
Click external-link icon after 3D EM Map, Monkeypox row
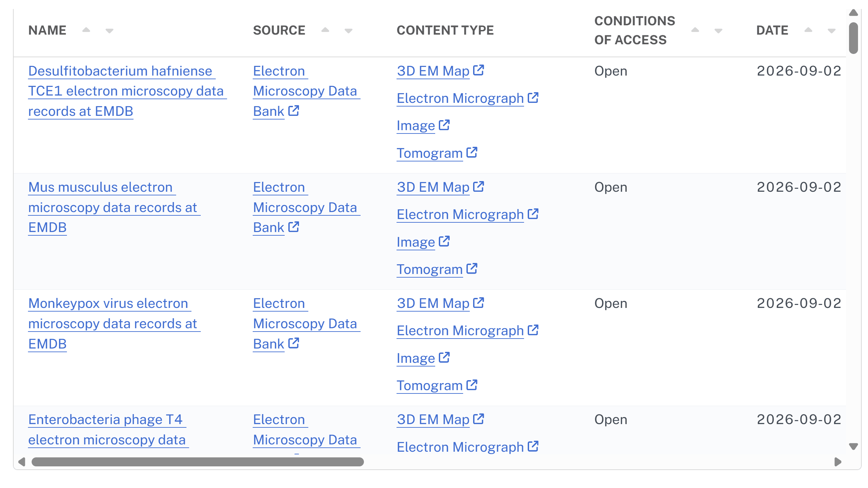pyautogui.click(x=478, y=303)
